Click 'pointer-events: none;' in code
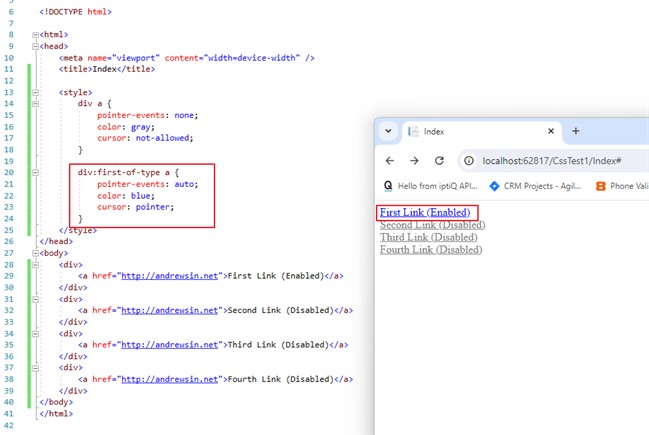The image size is (649, 435). tap(148, 115)
